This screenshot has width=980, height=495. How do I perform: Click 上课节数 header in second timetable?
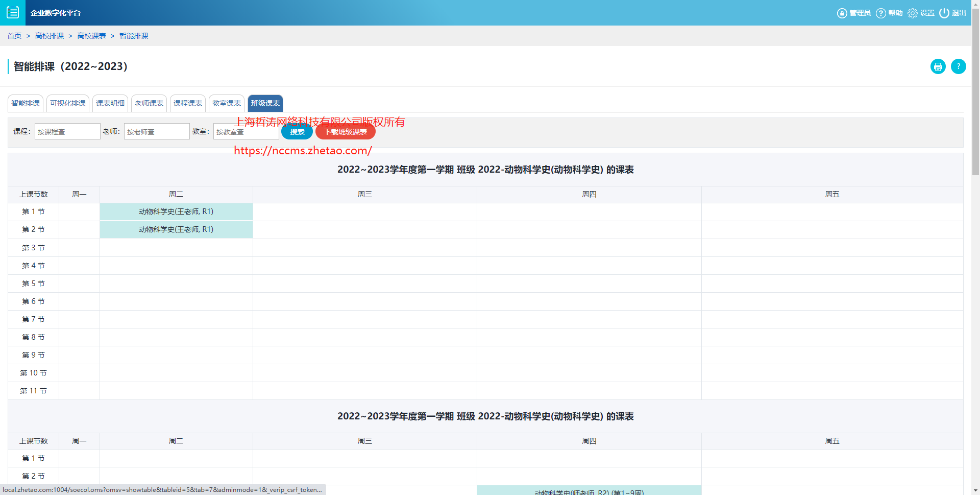[x=34, y=441]
